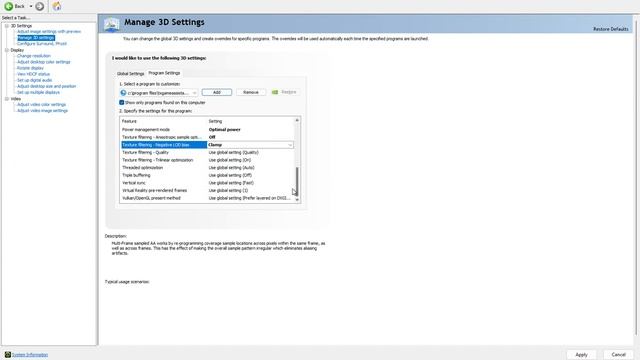Select Manage 3D settings in tree

coord(36,38)
